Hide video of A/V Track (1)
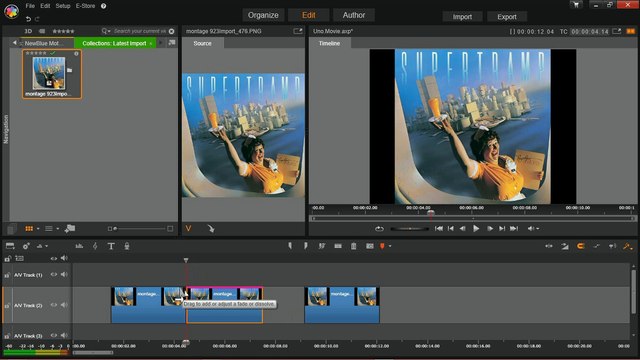The image size is (640, 360). [x=53, y=275]
